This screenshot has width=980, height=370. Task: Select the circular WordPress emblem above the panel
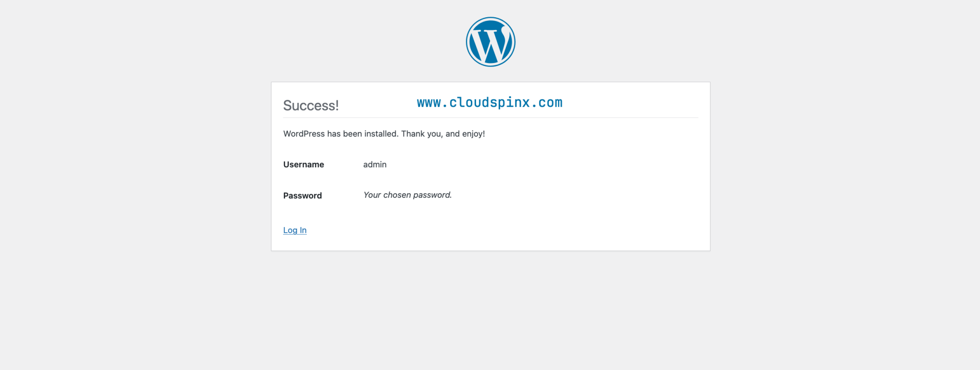[490, 42]
